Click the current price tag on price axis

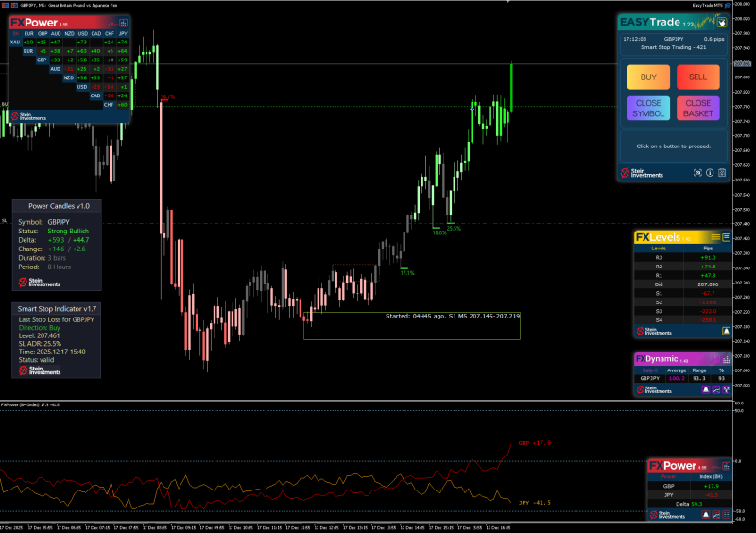743,63
